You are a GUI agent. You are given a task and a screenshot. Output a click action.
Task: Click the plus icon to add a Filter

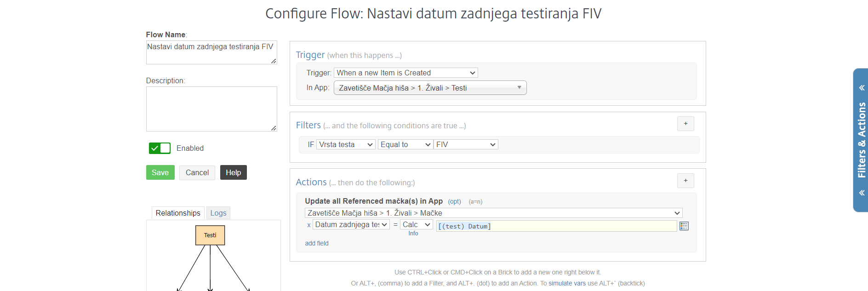[685, 124]
